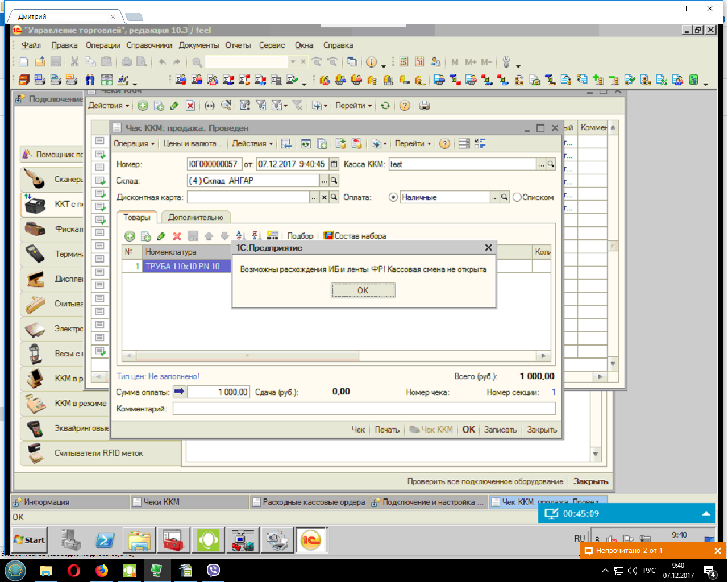Open the Касса ККМ value with magnifier
The height and width of the screenshot is (582, 728).
(551, 164)
